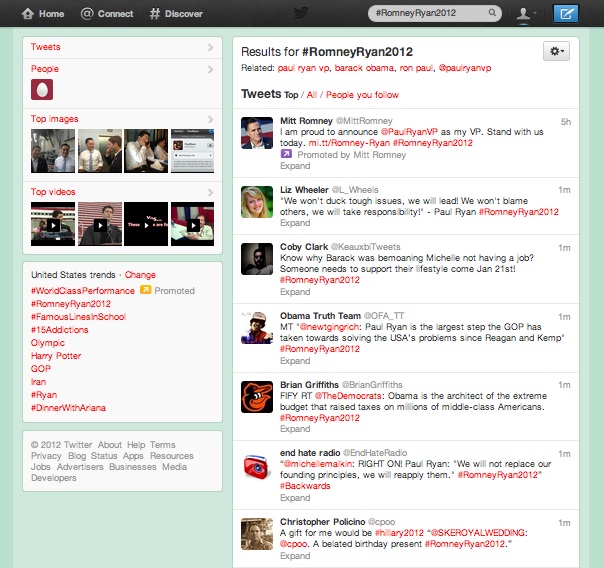Screen dimensions: 604x568
Task: Open the Connect tab
Action: [107, 14]
